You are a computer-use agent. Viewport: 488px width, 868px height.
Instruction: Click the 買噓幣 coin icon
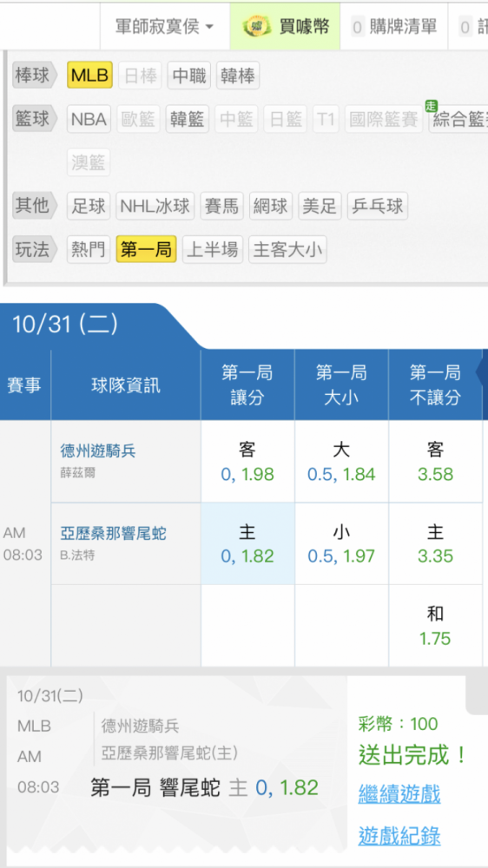tap(257, 27)
